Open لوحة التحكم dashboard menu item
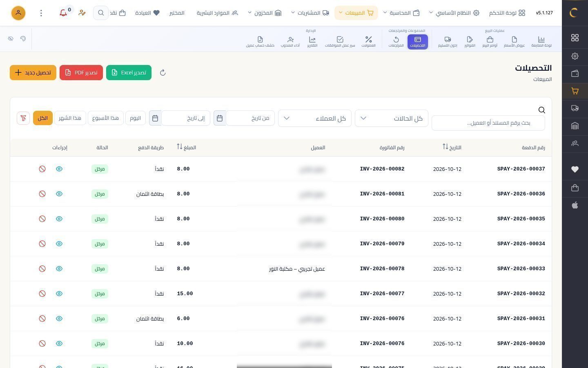This screenshot has height=368, width=588. [x=507, y=13]
